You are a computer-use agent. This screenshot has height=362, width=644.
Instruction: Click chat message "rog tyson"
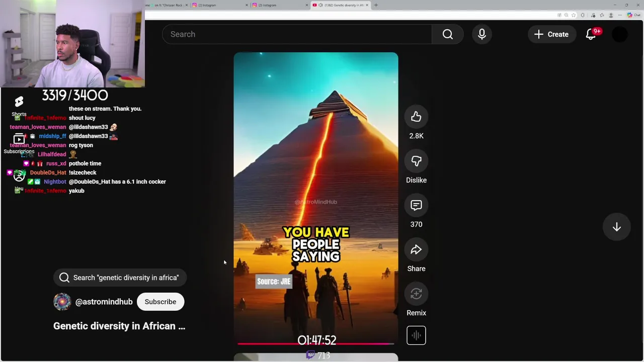tap(81, 145)
